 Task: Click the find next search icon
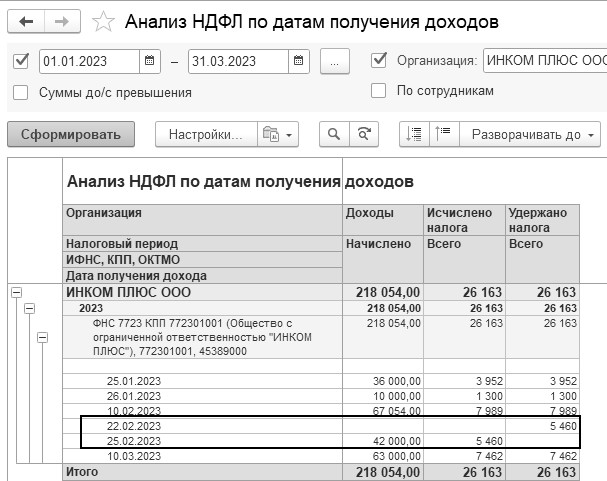(364, 134)
